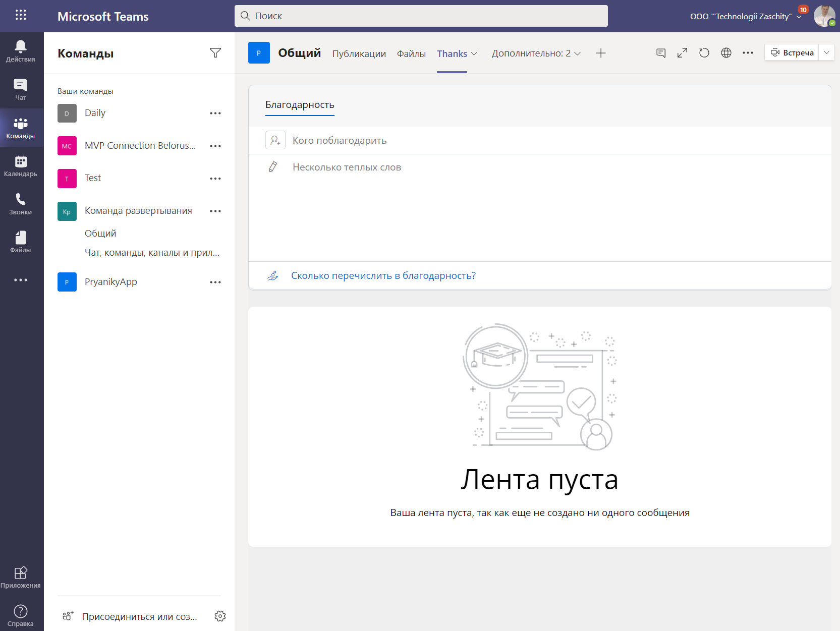
Task: Open Help (Справка)
Action: click(21, 615)
